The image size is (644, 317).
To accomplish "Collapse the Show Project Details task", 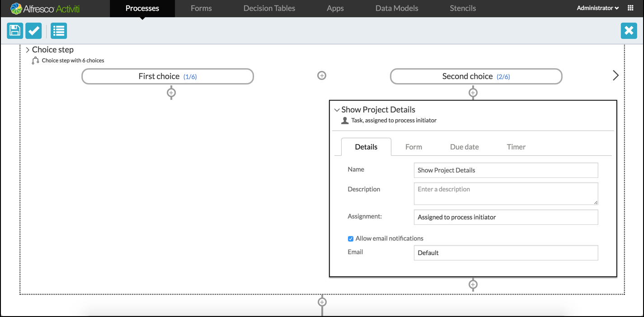I will coord(337,110).
